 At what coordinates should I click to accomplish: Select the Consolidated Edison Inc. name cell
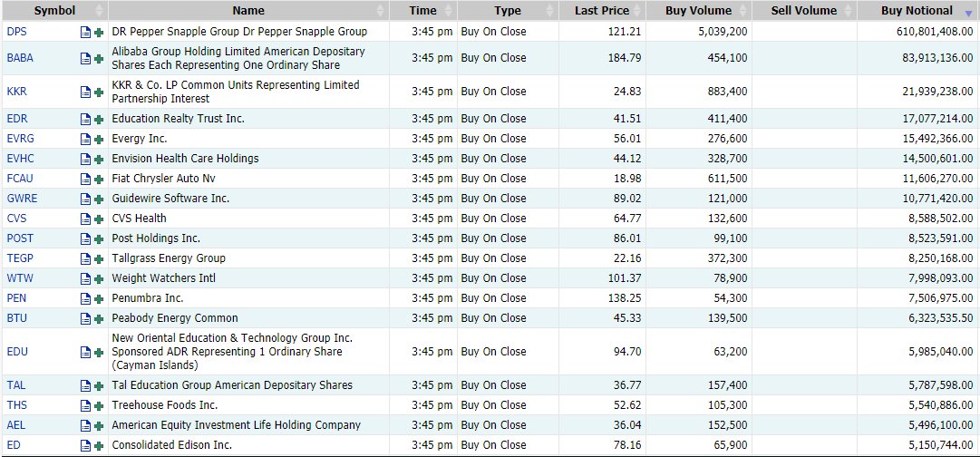tap(172, 445)
